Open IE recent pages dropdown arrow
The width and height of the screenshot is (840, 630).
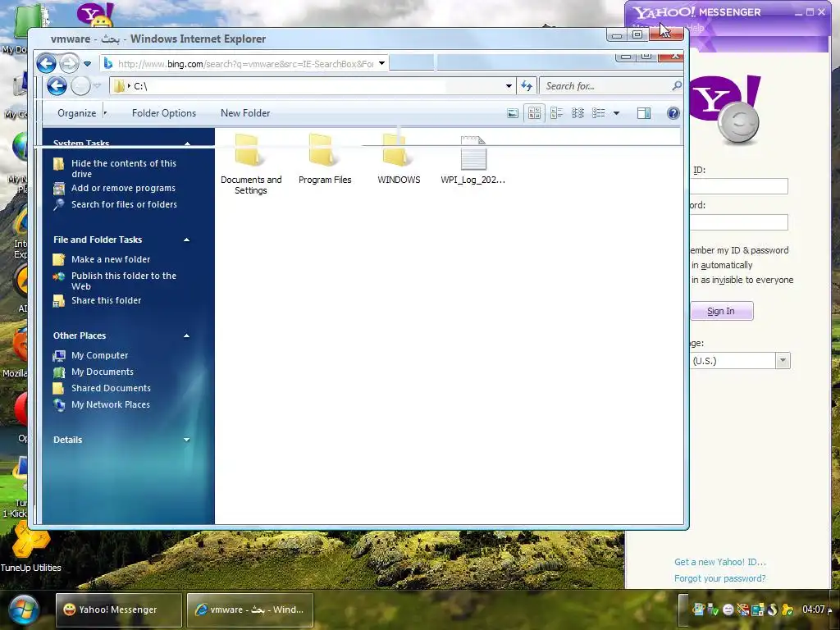click(87, 64)
